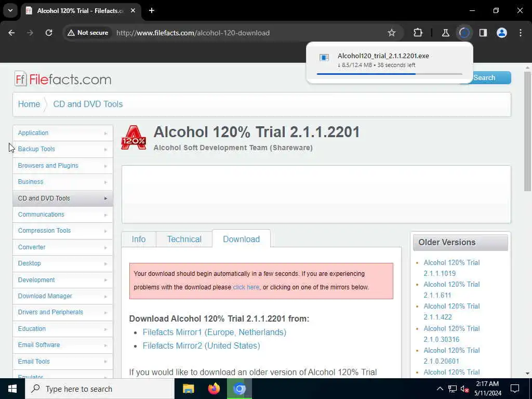Image resolution: width=532 pixels, height=399 pixels.
Task: Go to Home breadcrumb
Action: (29, 104)
